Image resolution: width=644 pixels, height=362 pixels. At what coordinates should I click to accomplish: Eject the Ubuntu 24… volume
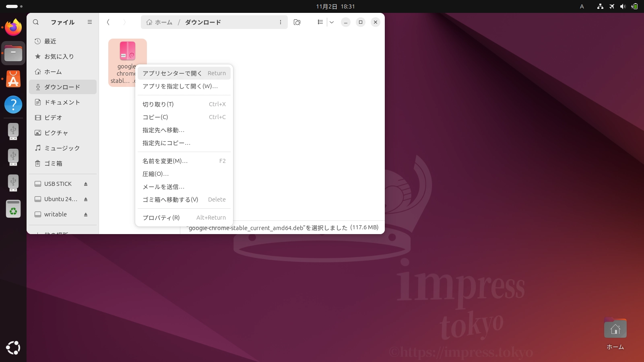[x=86, y=199]
